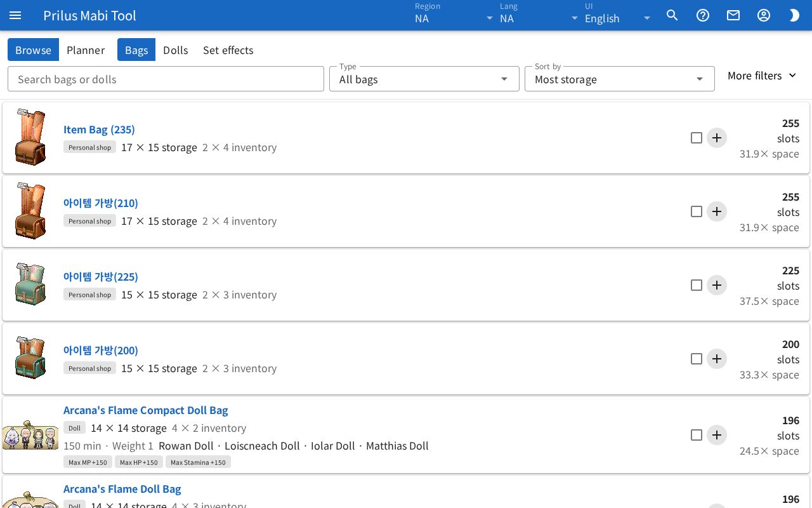This screenshot has height=508, width=812.
Task: Open the Type All bags dropdown
Action: pos(424,79)
